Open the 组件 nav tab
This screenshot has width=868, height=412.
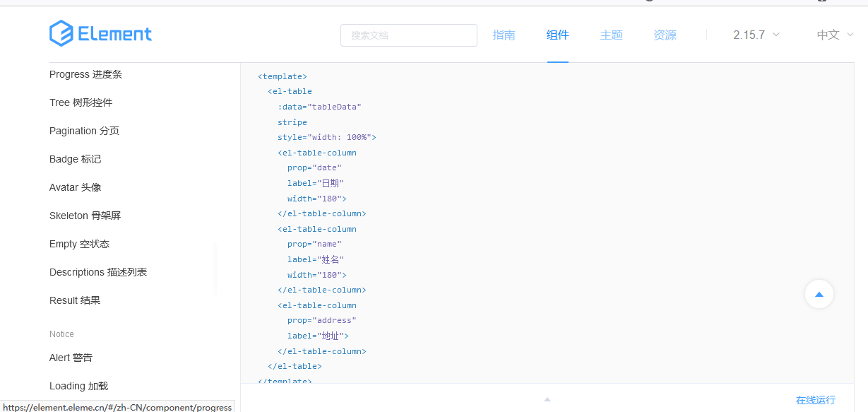click(557, 35)
